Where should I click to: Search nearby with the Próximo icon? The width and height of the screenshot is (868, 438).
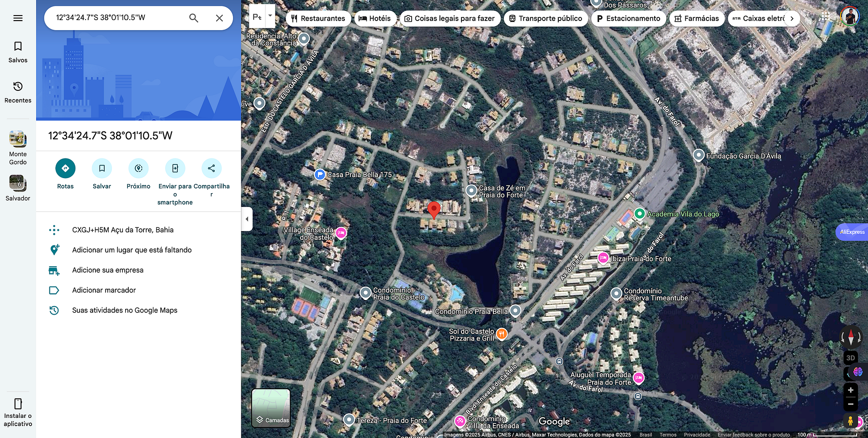(x=138, y=169)
